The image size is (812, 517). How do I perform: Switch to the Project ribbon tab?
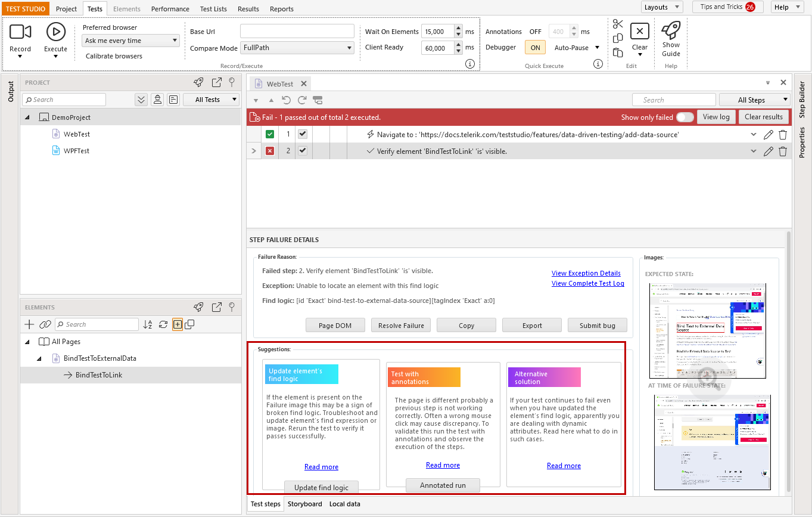[x=66, y=8]
